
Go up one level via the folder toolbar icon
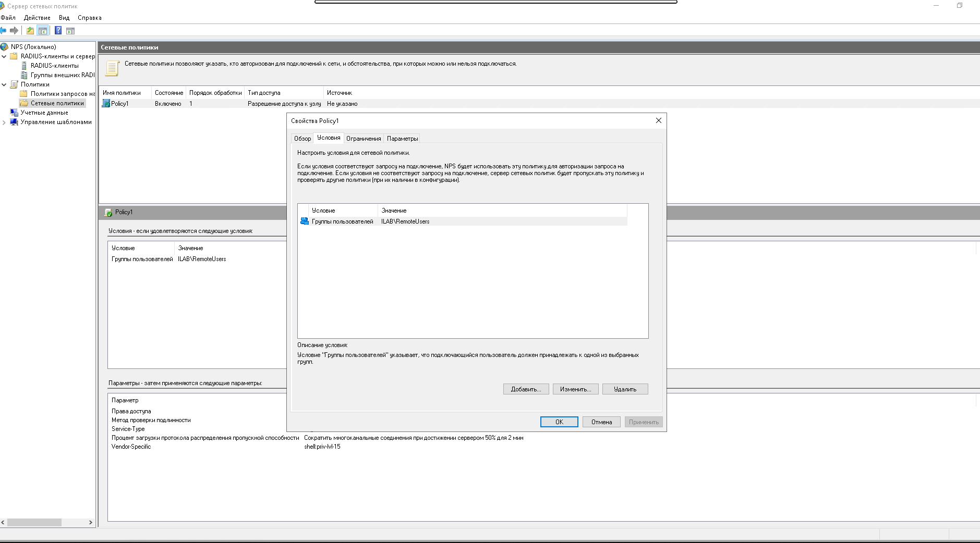click(x=30, y=31)
